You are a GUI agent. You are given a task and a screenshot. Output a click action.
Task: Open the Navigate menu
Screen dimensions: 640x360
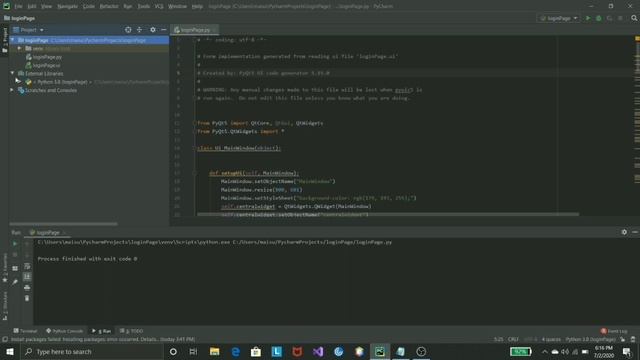68,6
